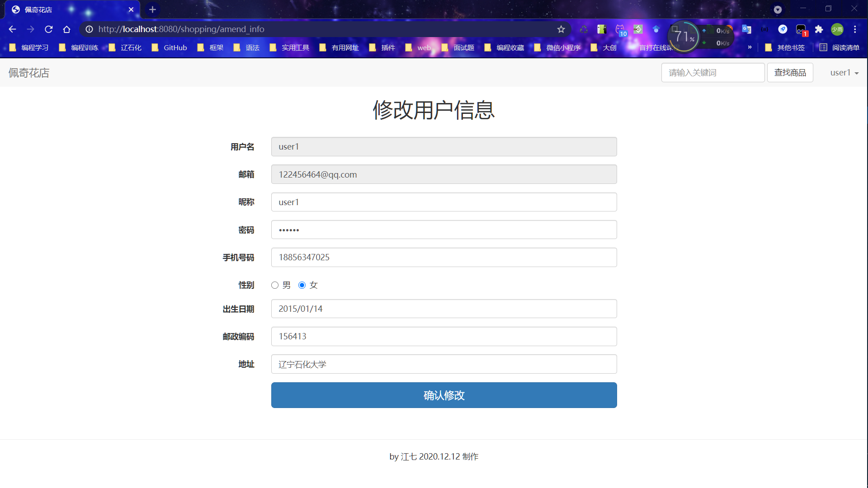
Task: Show hidden bookmarks with the » chevron
Action: 750,47
